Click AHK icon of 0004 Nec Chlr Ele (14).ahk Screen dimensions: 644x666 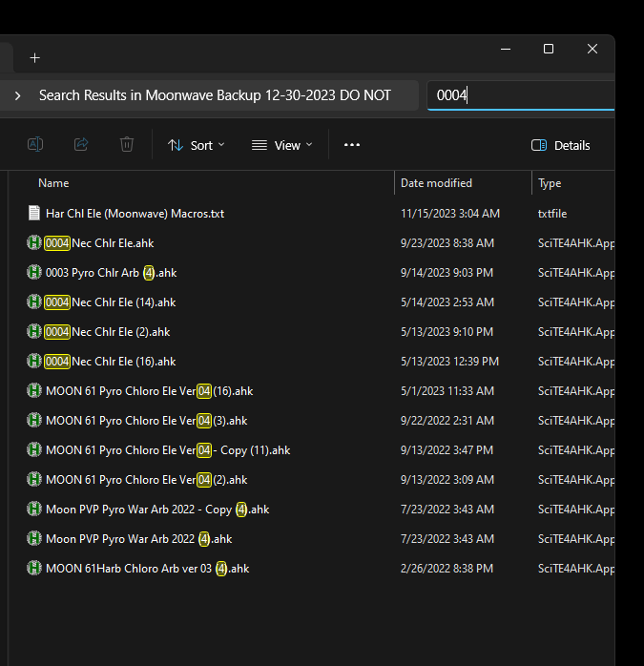coord(34,302)
